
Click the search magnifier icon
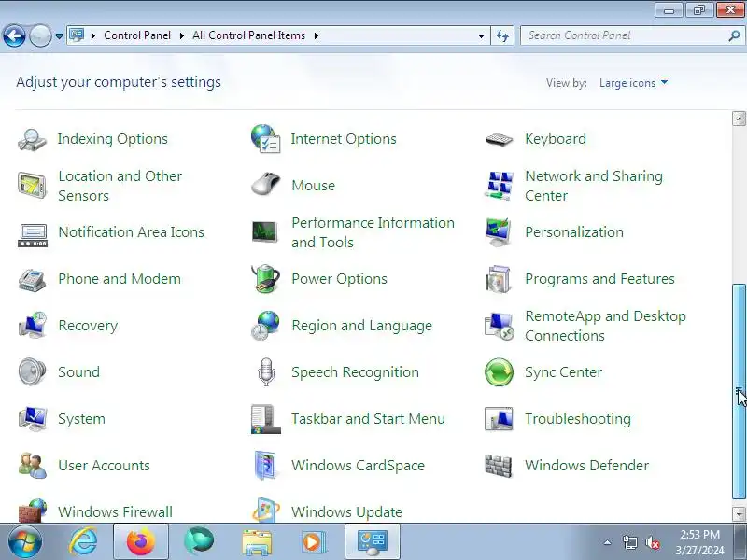(x=734, y=35)
